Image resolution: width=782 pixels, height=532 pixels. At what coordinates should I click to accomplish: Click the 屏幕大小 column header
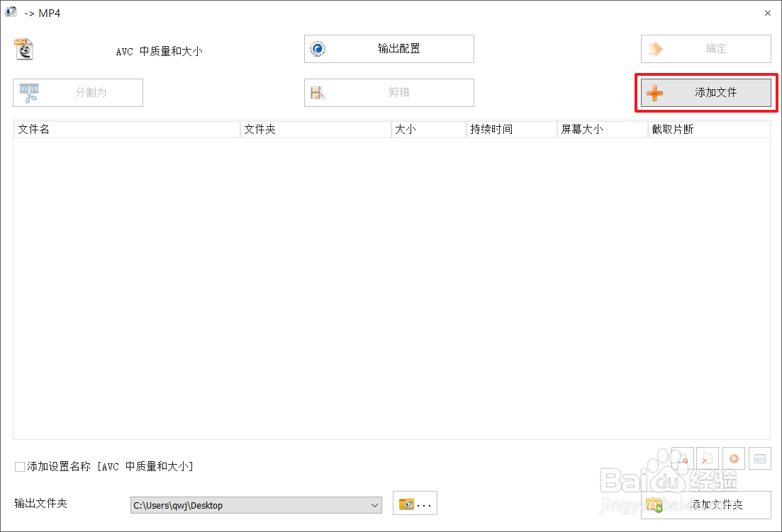click(600, 129)
